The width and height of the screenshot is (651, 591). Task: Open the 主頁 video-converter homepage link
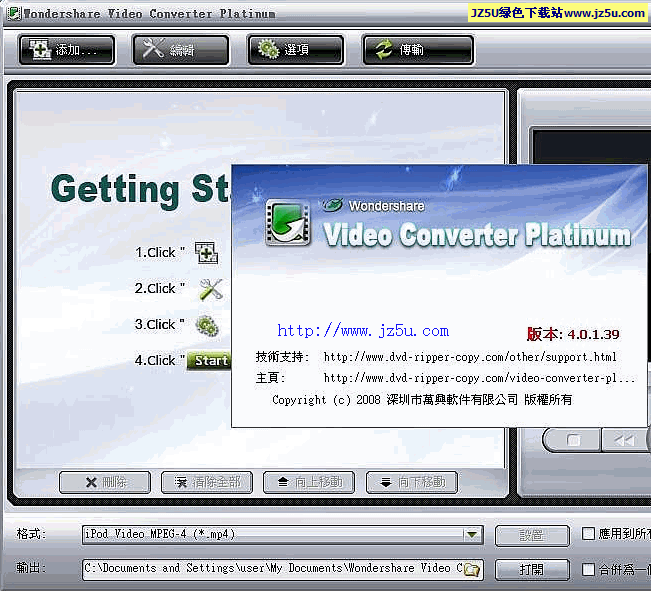point(479,378)
